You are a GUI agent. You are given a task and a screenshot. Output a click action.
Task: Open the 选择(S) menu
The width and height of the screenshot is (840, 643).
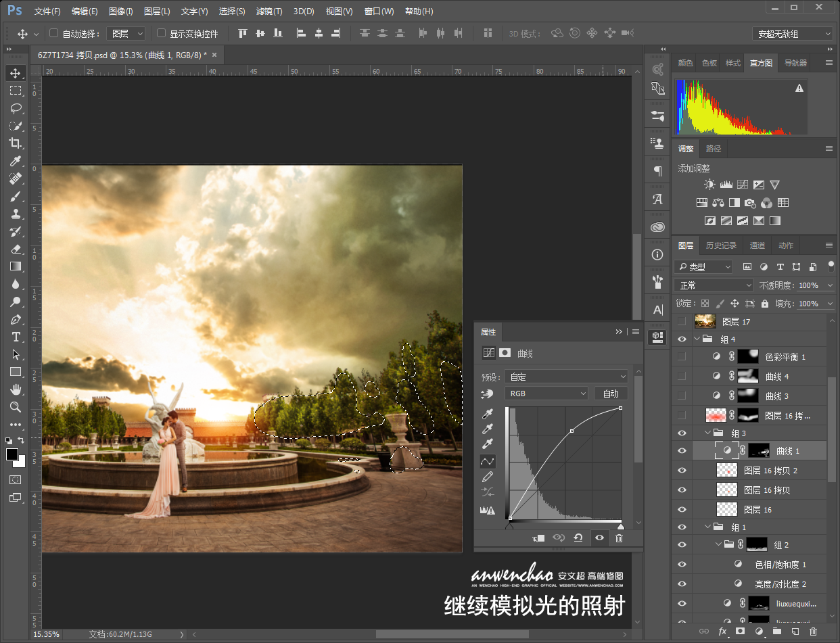232,11
